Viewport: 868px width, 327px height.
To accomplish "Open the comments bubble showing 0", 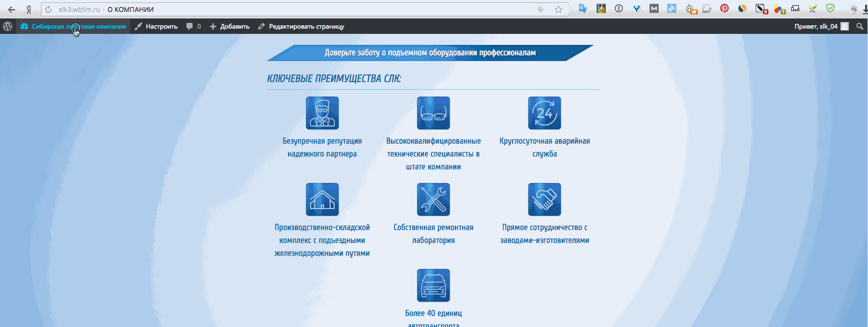I will point(193,26).
